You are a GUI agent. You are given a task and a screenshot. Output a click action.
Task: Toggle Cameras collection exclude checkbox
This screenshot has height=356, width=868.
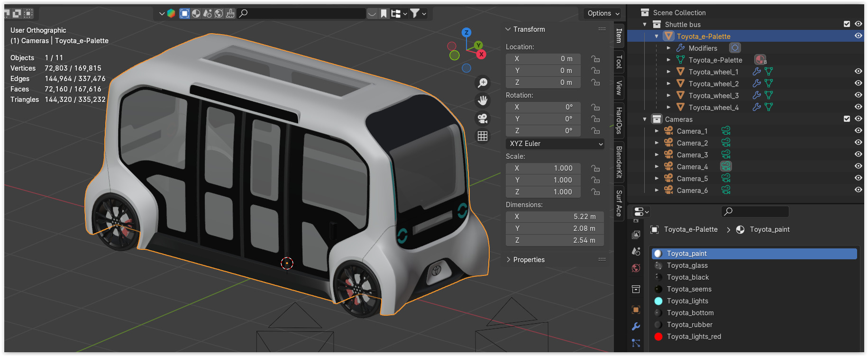[847, 119]
